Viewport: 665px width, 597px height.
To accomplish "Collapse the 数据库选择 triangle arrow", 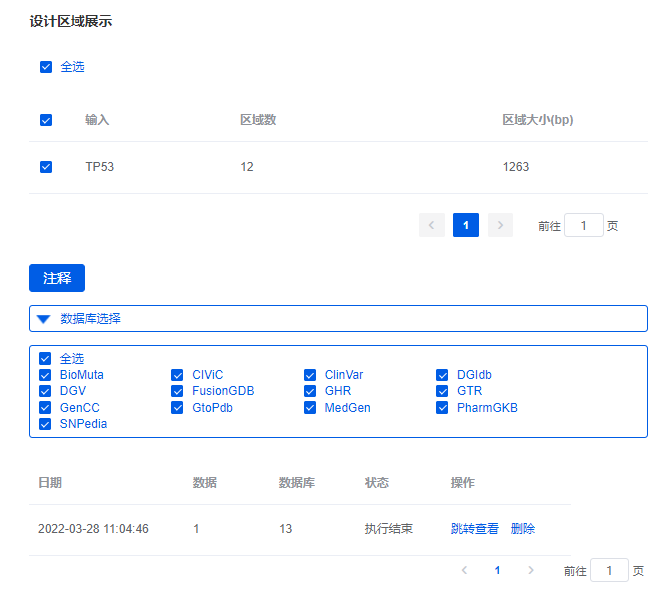I will pos(43,319).
